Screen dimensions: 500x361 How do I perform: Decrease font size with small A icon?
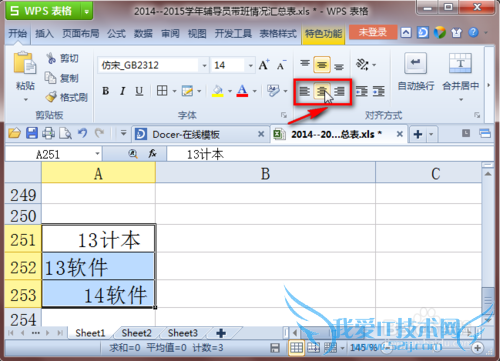click(281, 65)
